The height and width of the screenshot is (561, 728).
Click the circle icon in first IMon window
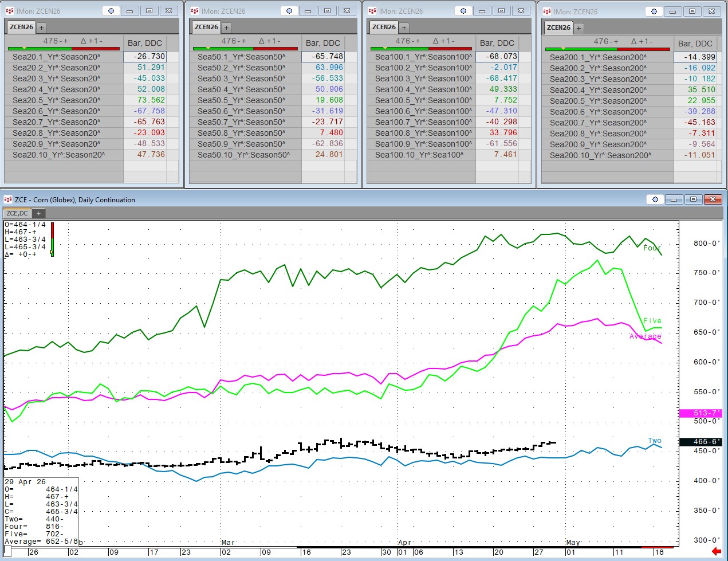111,11
